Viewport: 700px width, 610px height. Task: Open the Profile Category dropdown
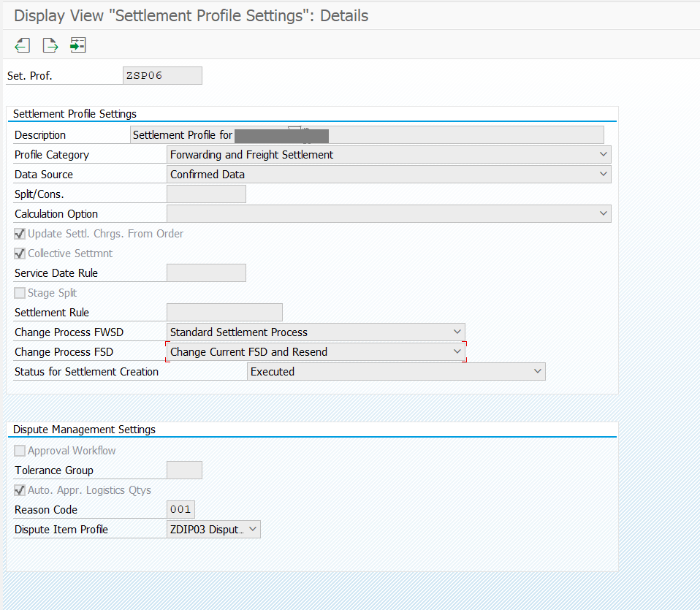click(x=603, y=155)
